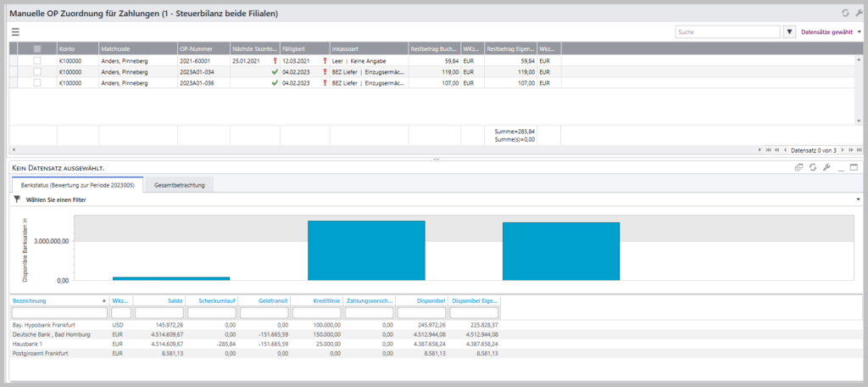Click the detach windows icon in the lower panel
Screen dimensions: 868x387
pos(798,168)
